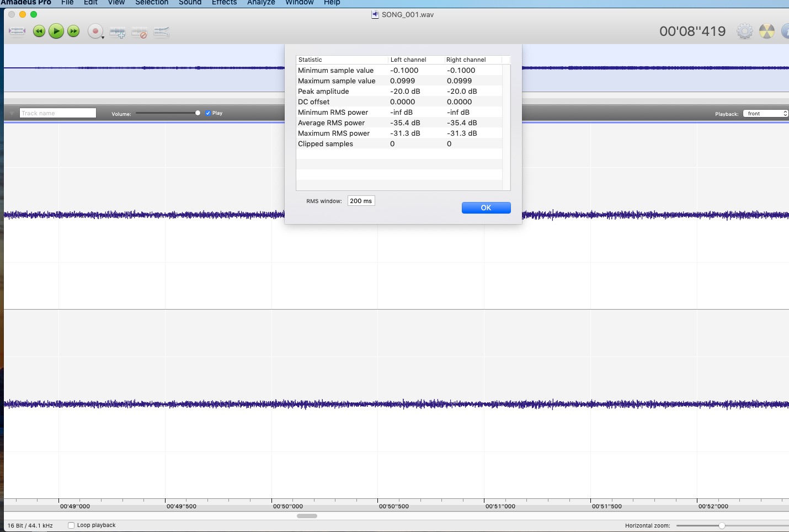Click the yellow burn disc icon
Viewport: 789px width, 532px height.
[766, 31]
